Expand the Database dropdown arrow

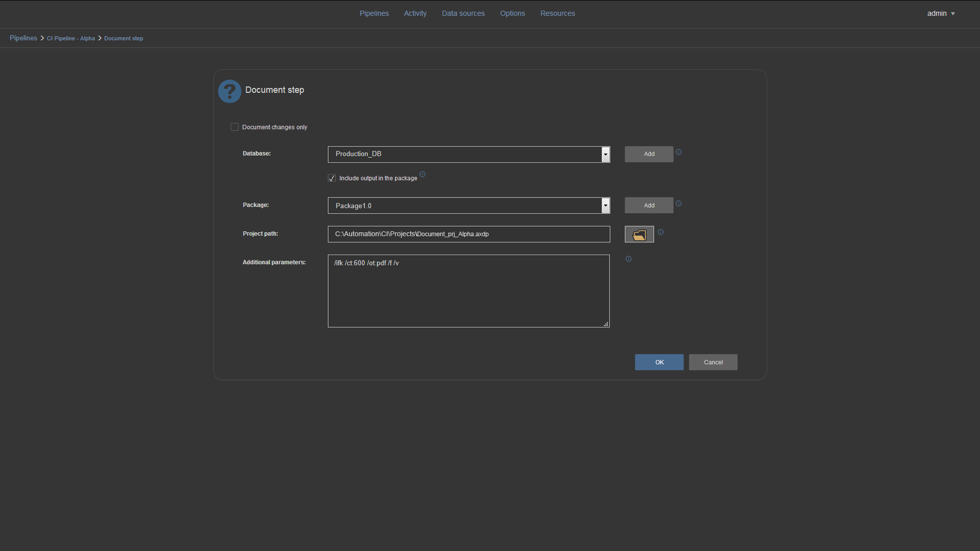pos(605,154)
